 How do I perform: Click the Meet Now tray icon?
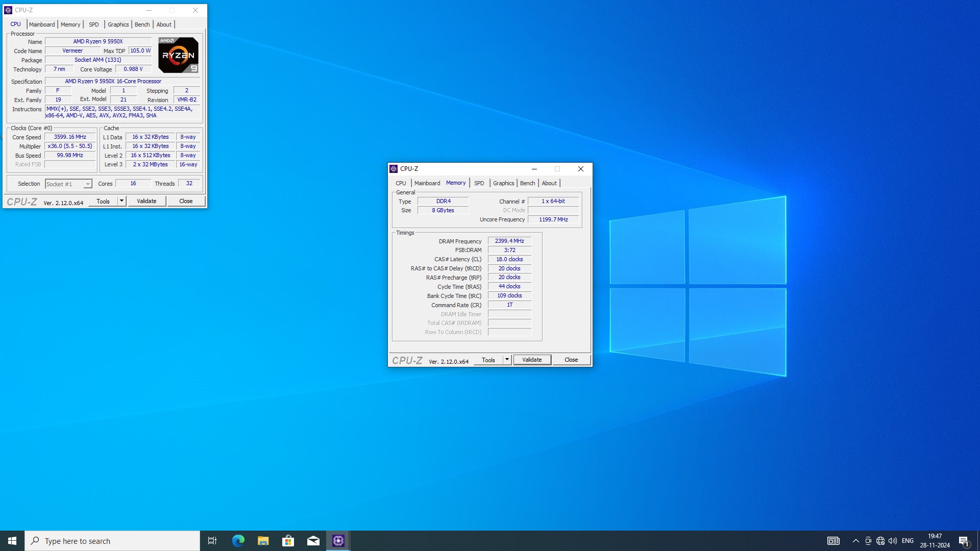tap(868, 541)
